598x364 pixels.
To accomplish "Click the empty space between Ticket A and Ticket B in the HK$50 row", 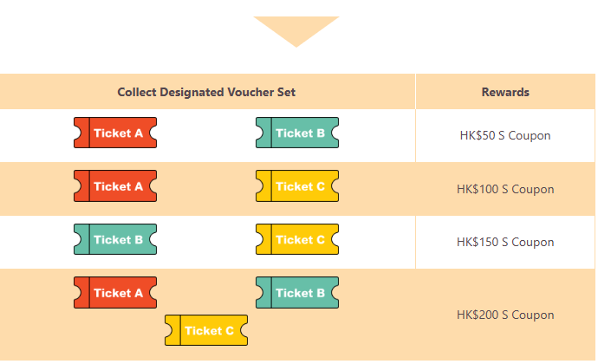I will pos(206,133).
